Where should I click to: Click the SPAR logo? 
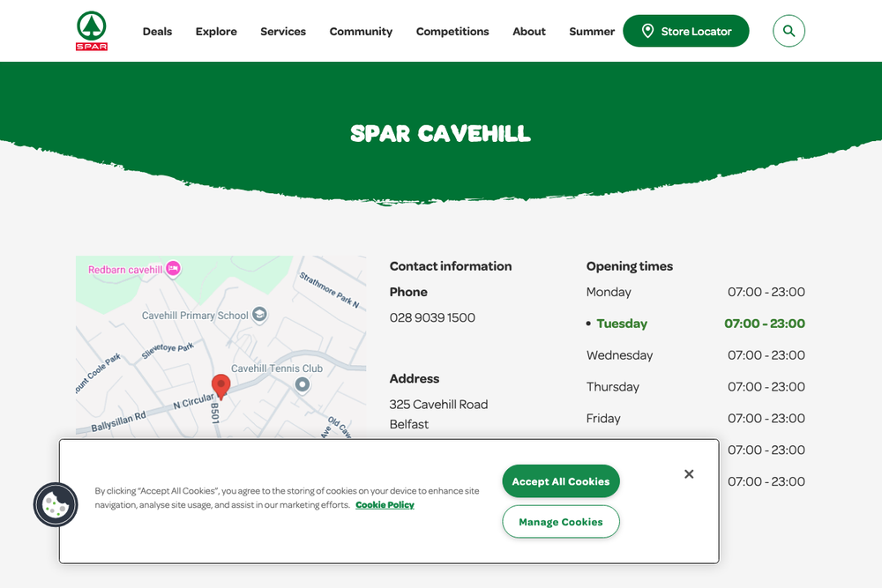click(x=91, y=31)
